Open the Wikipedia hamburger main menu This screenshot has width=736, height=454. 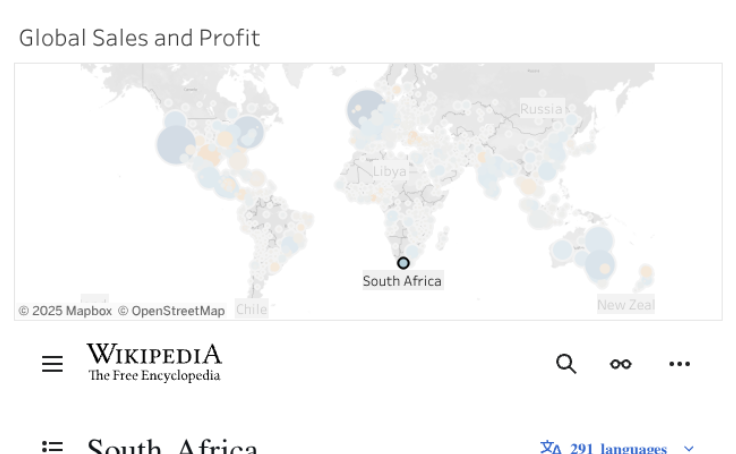click(x=52, y=364)
